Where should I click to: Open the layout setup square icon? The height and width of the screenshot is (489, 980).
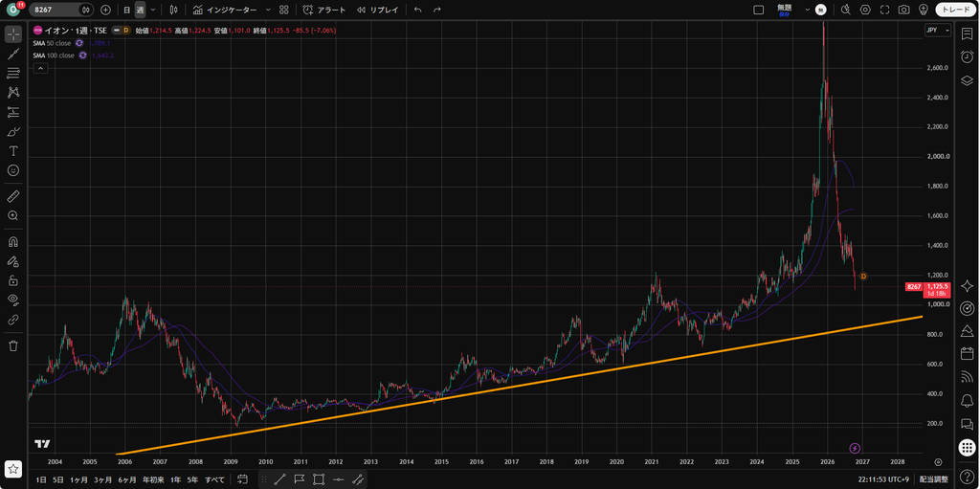tap(759, 10)
